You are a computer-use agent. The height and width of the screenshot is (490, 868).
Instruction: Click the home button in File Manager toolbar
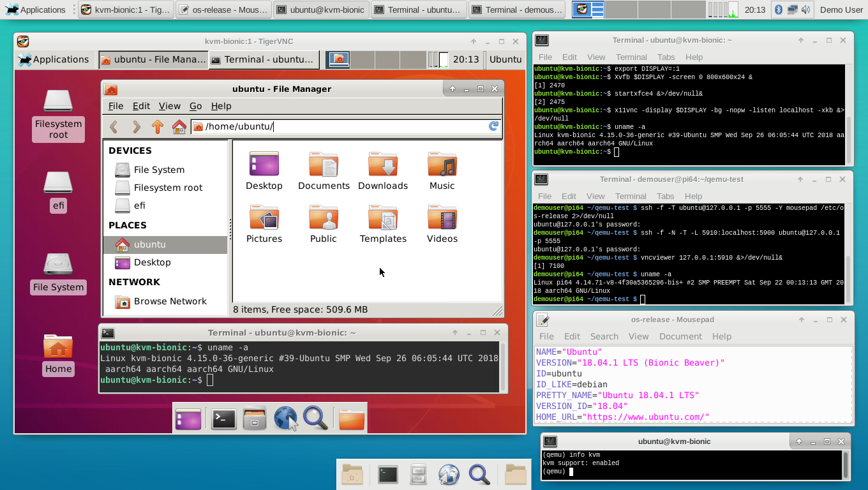179,126
